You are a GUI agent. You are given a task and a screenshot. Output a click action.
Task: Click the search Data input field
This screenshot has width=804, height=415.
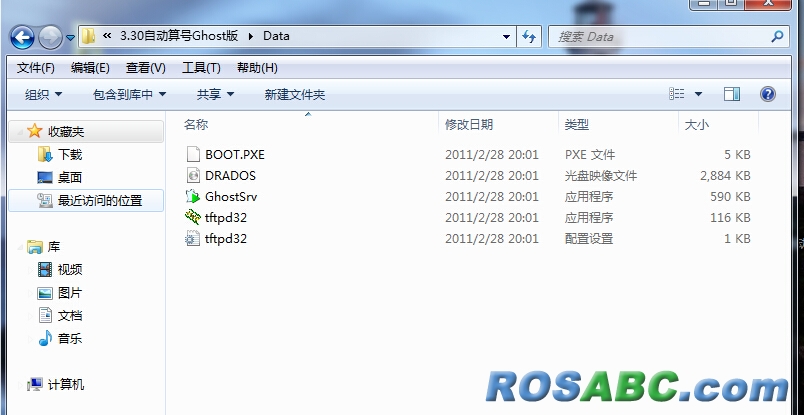pyautogui.click(x=661, y=37)
